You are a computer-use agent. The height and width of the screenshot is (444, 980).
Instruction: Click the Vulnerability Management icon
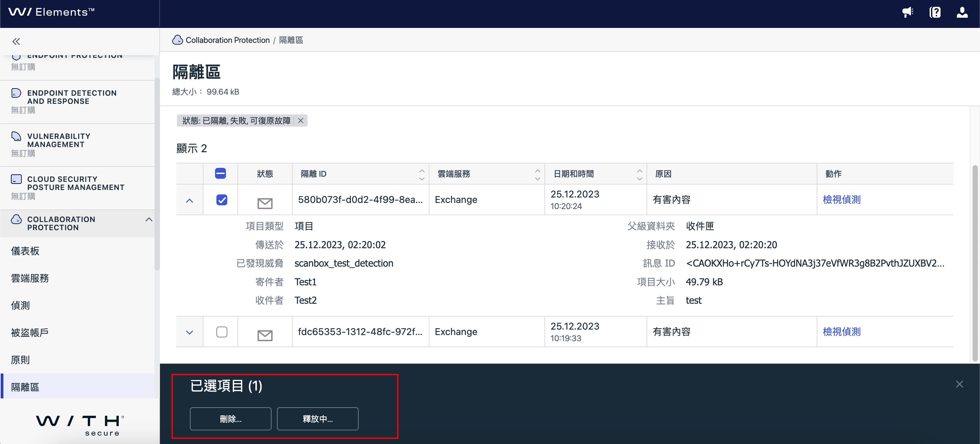click(x=16, y=136)
